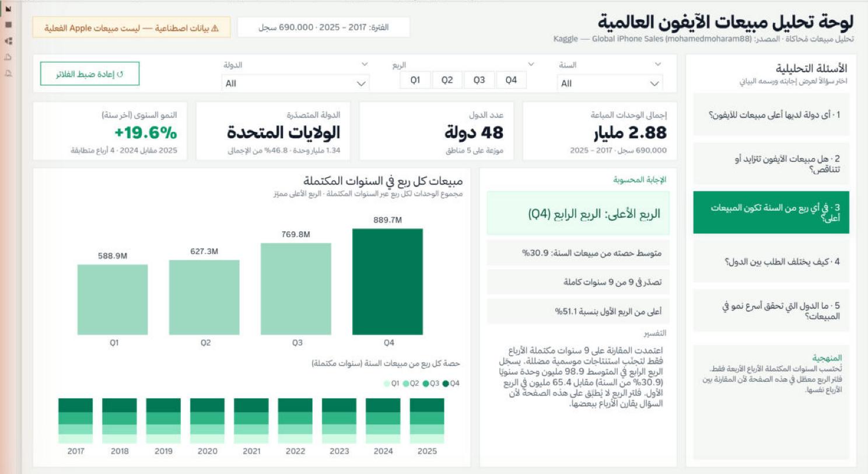Click the 2021 stacked share bar
The height and width of the screenshot is (474, 868).
click(x=251, y=421)
